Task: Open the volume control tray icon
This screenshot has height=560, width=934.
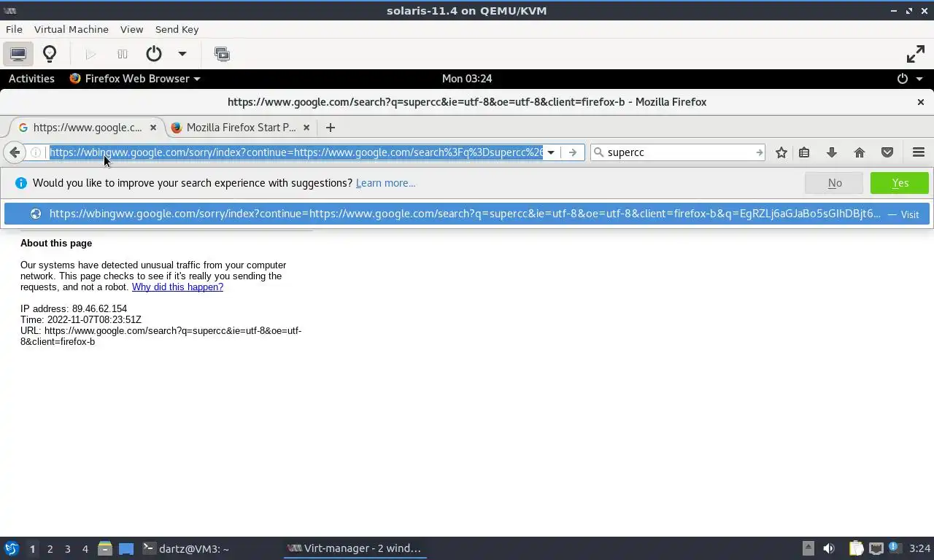Action: click(x=829, y=548)
